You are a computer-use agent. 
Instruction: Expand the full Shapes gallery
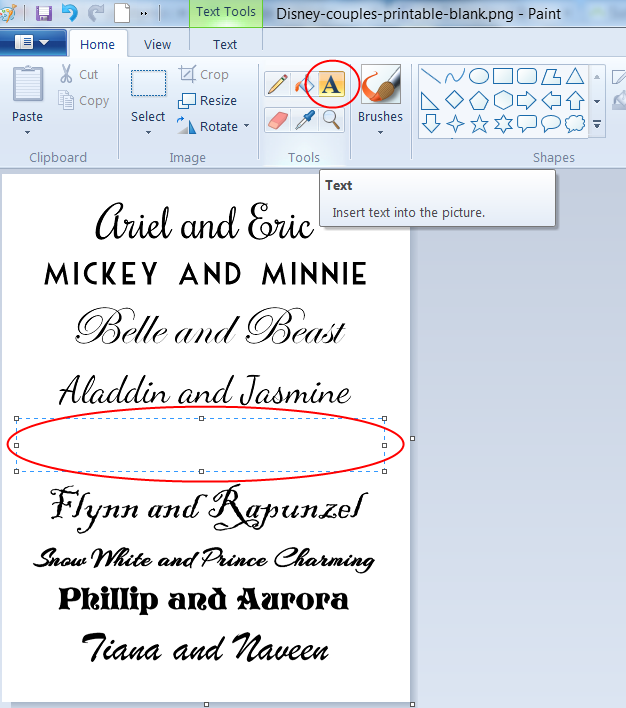coord(597,124)
